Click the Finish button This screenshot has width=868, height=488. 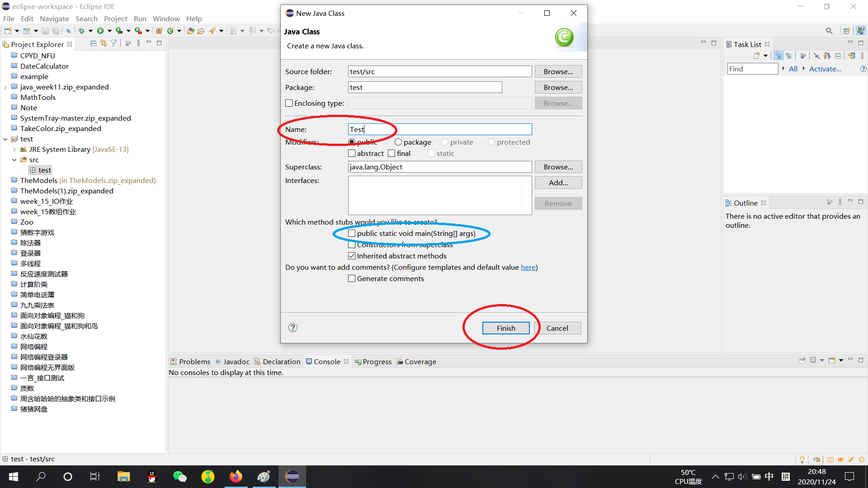pyautogui.click(x=505, y=328)
